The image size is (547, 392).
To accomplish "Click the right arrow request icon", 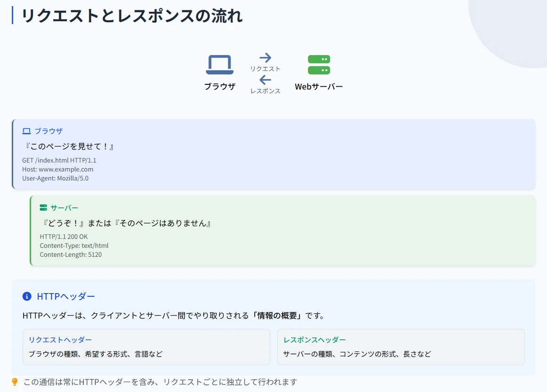I will click(x=265, y=57).
